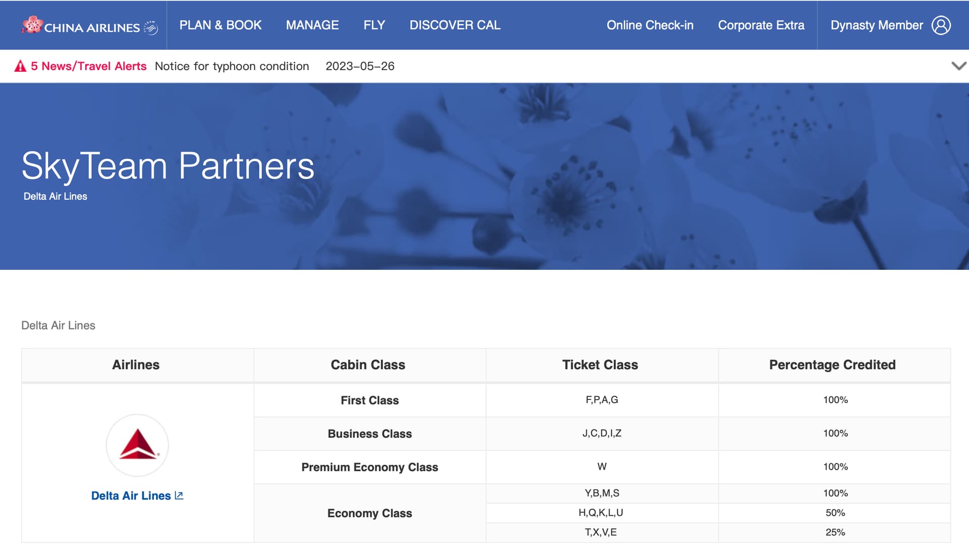The height and width of the screenshot is (560, 969).
Task: Click the China Airlines plum blossom logo
Action: tap(32, 25)
